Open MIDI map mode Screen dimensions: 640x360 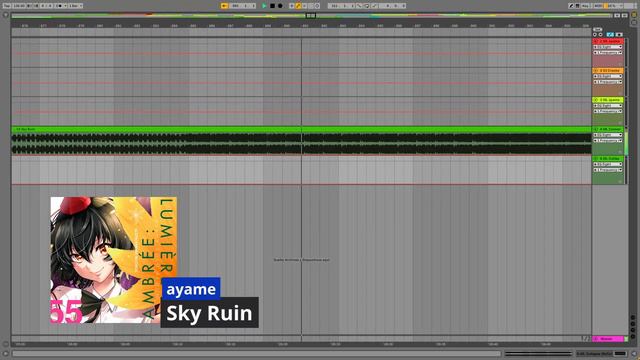[x=598, y=6]
